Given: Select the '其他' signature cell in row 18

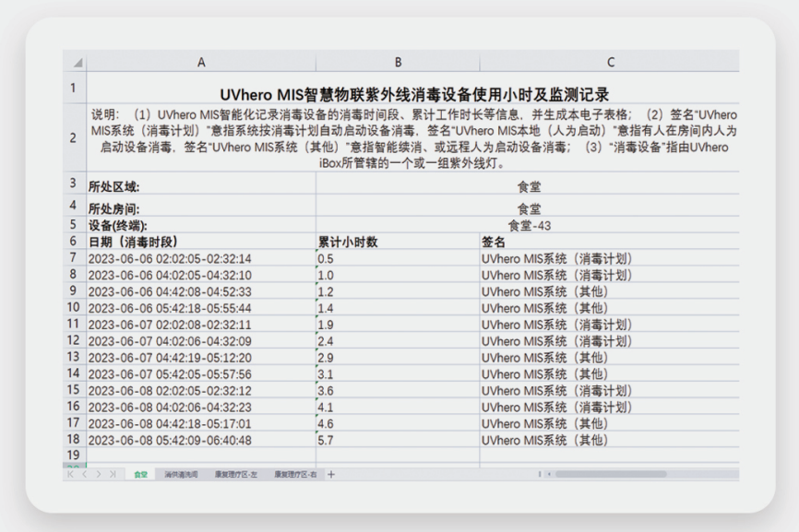Looking at the screenshot, I should pos(610,440).
